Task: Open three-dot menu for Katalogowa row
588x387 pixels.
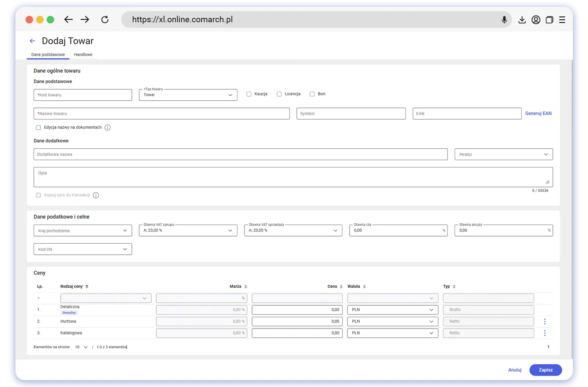Action: click(545, 333)
